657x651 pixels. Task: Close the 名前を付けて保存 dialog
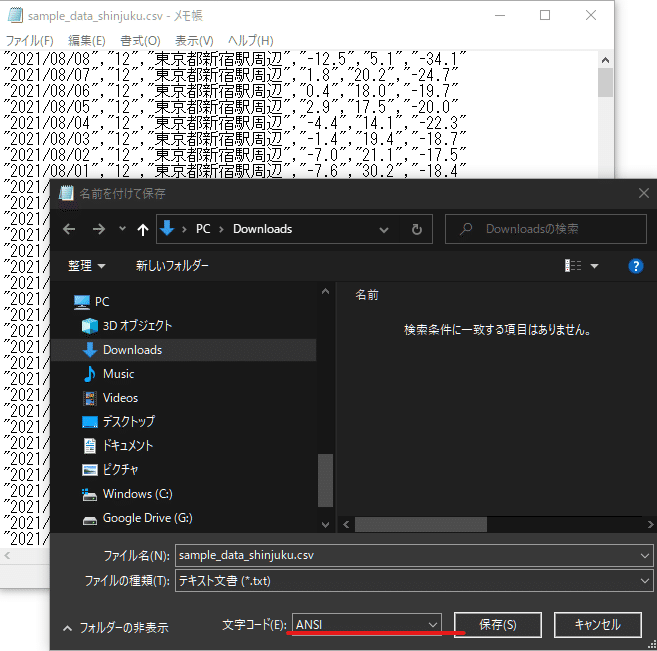click(x=644, y=193)
